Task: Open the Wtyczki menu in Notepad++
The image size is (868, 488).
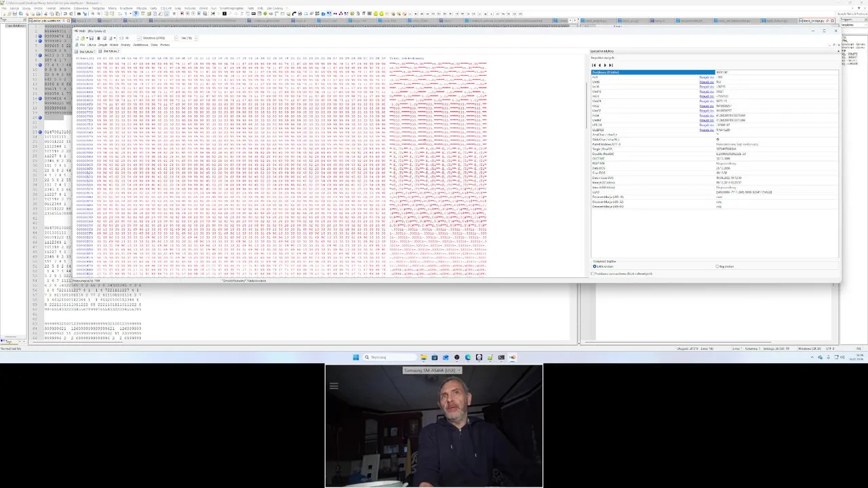Action: point(141,8)
